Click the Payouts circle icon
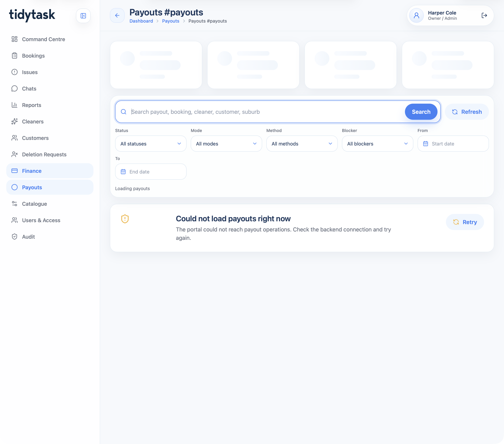 (x=15, y=187)
